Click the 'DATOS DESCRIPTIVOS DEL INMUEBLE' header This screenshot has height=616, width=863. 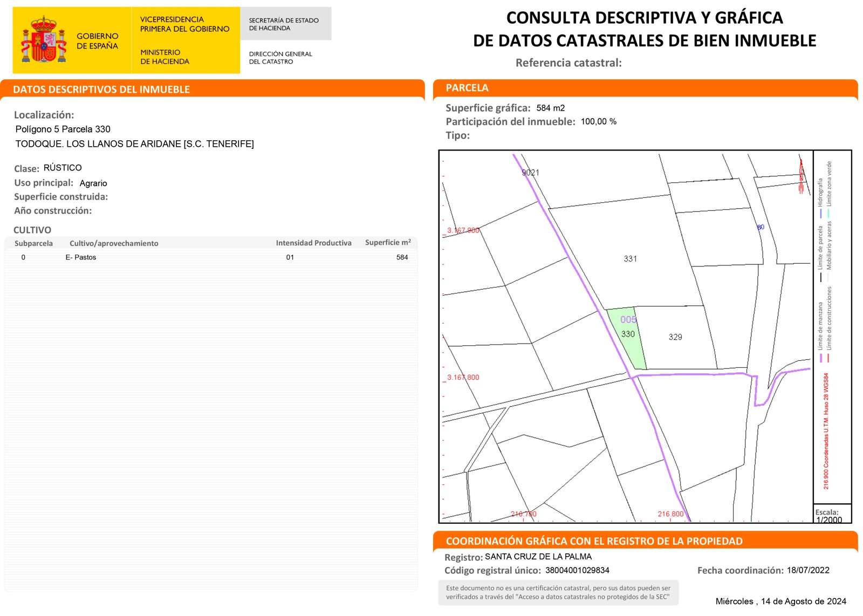pyautogui.click(x=101, y=90)
